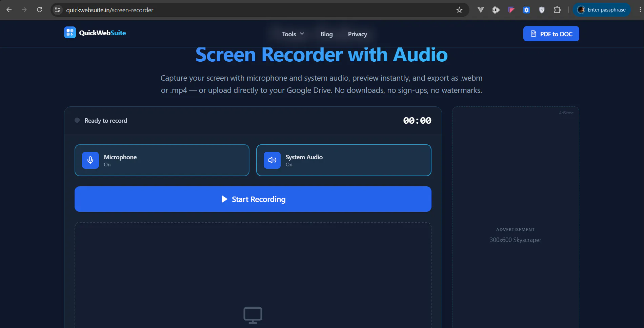The image size is (644, 328).
Task: Click the PDF to DOC button
Action: [x=551, y=34]
